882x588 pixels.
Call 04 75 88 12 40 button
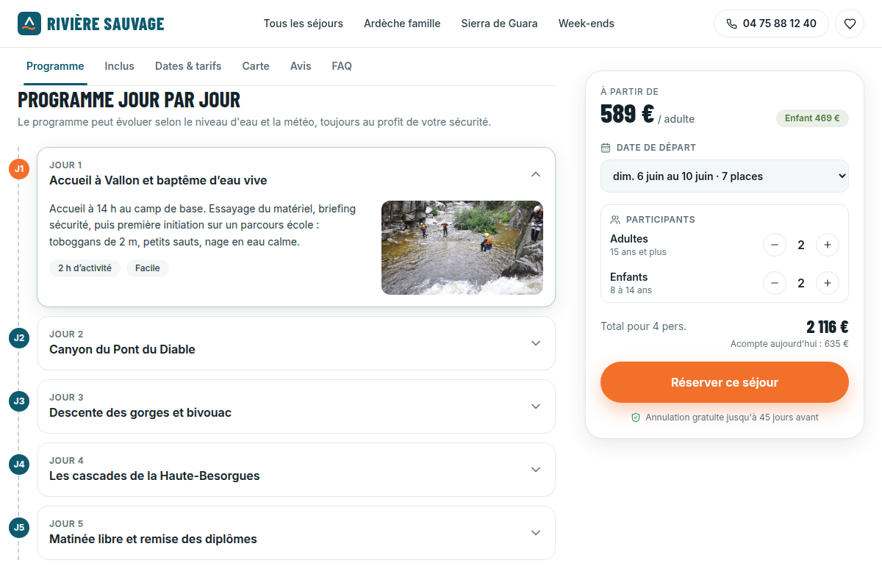tap(771, 24)
